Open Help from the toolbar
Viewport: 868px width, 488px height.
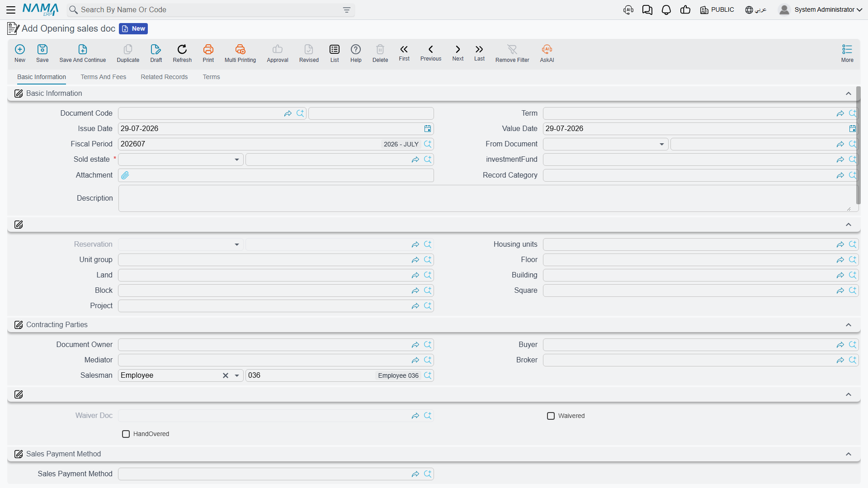point(356,53)
